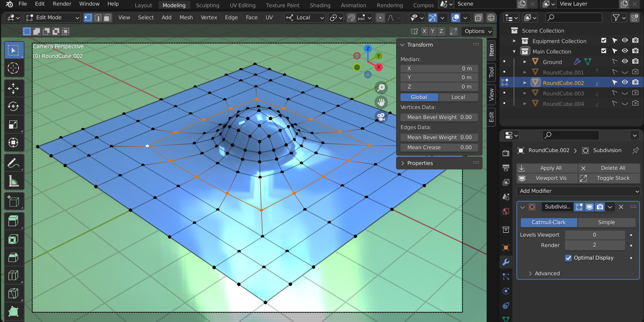Adjust Mean Crease value slider
Image resolution: width=644 pixels, height=322 pixels.
click(x=439, y=147)
